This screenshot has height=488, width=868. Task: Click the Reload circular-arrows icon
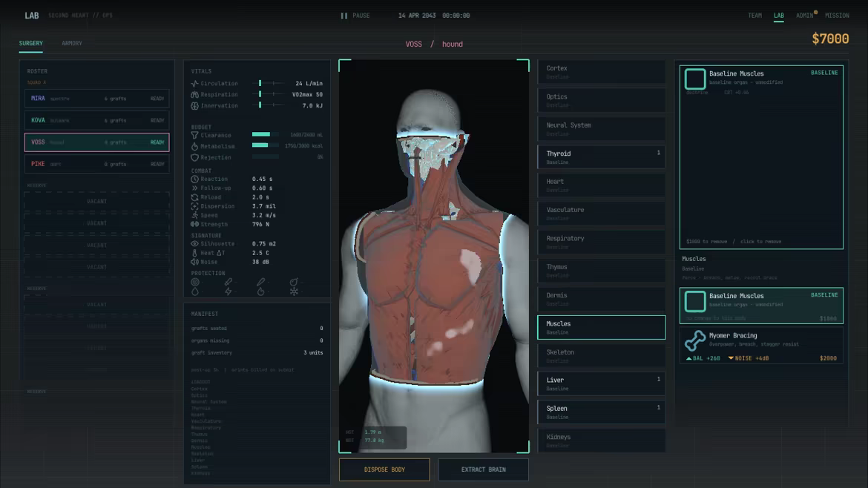tap(194, 197)
